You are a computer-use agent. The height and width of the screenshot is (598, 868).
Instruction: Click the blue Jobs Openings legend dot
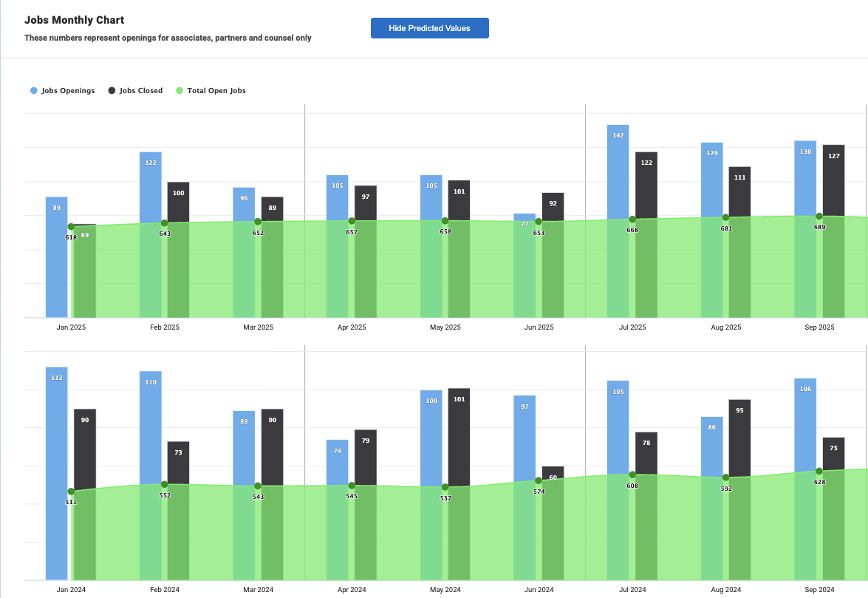[34, 91]
